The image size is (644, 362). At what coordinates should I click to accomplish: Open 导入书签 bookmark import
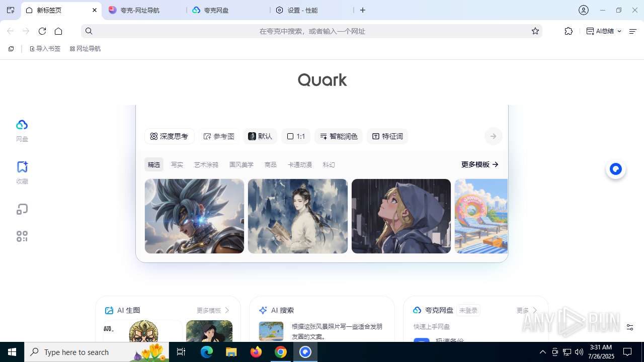45,49
